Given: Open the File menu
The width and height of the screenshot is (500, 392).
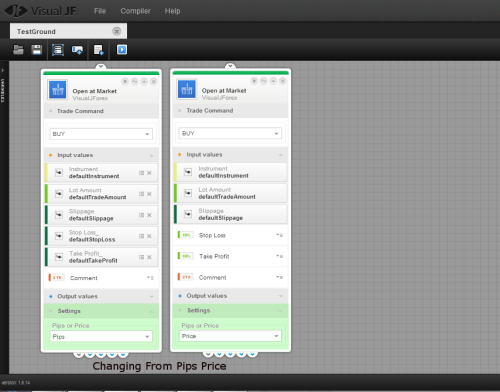Looking at the screenshot, I should coord(100,11).
